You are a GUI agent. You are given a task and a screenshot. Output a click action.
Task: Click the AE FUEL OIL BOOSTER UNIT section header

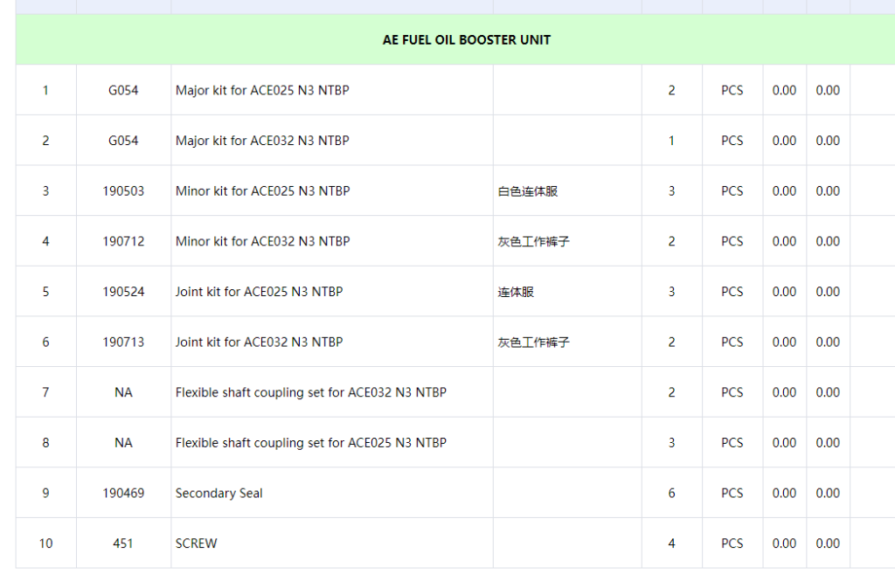(x=467, y=40)
